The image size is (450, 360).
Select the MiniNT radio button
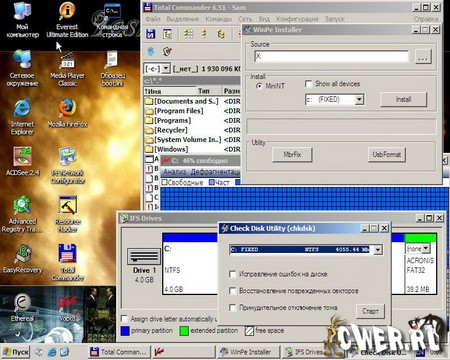point(259,86)
